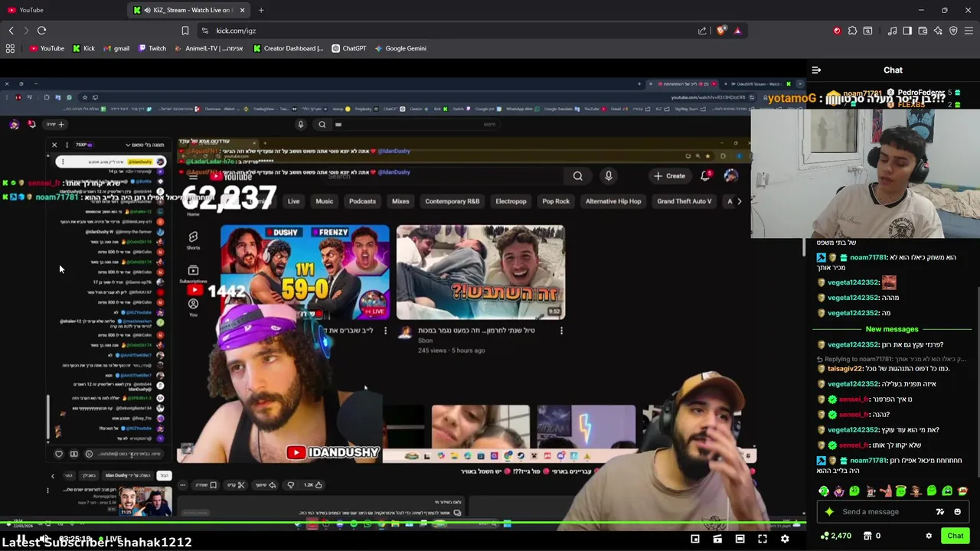This screenshot has height=551, width=980.
Task: Open the Creator Dashboard bookmark
Action: click(288, 48)
